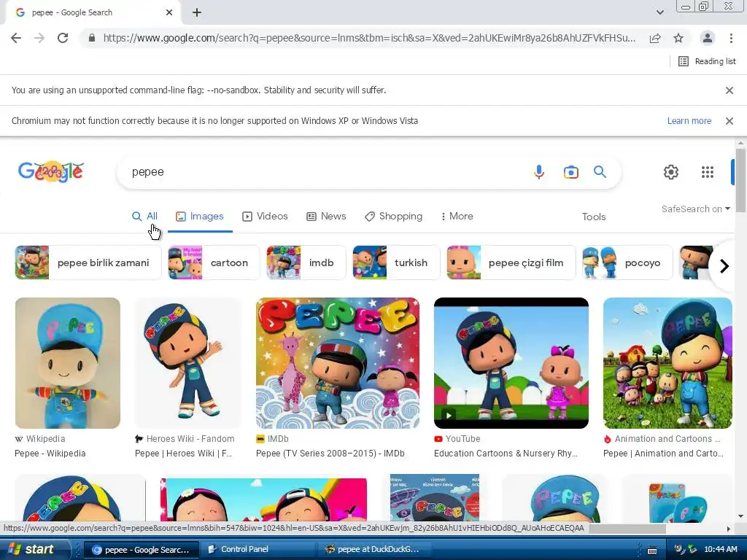The width and height of the screenshot is (747, 560).
Task: Submit search with magnifier icon
Action: (600, 172)
